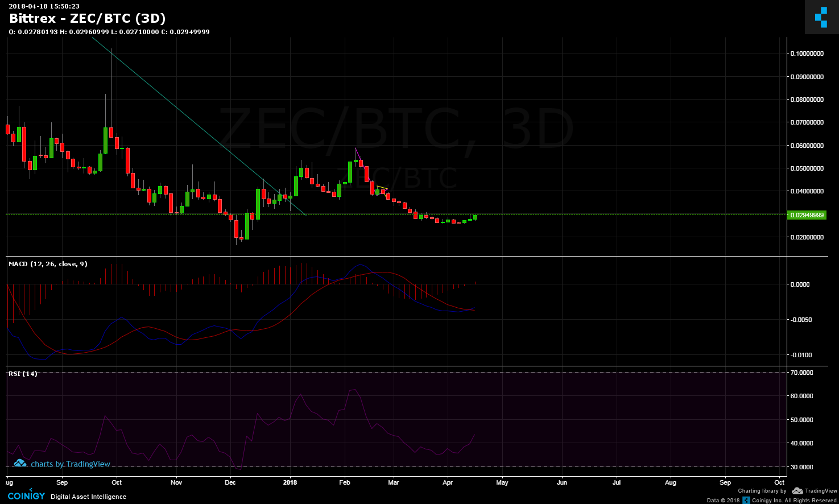Click the TradingView cloud icon beside 'charts by'
The width and height of the screenshot is (839, 504).
(20, 463)
